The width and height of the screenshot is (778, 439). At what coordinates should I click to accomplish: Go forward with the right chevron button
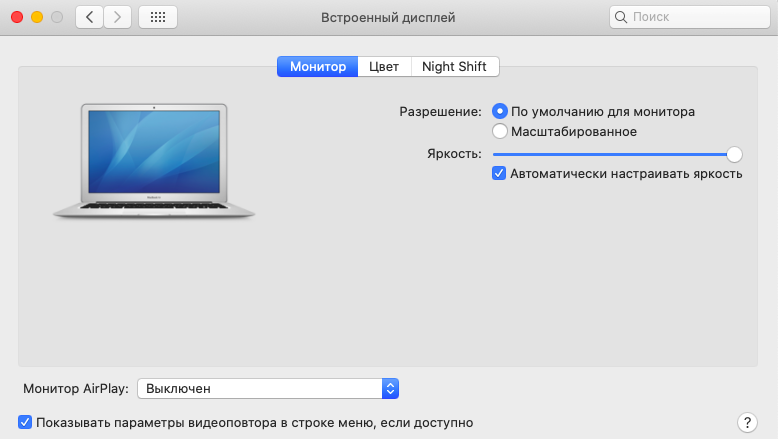pos(118,17)
